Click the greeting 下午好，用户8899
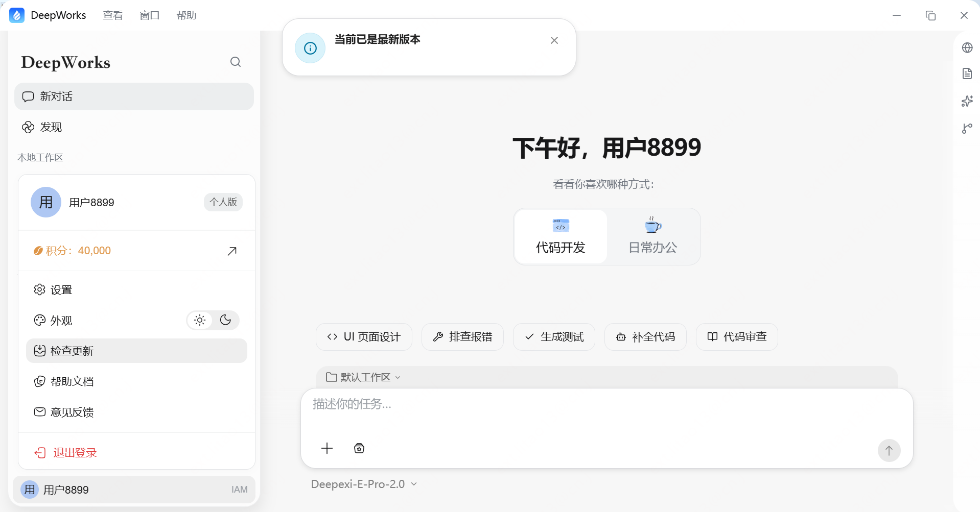Screen dimensions: 980x512 (607, 148)
